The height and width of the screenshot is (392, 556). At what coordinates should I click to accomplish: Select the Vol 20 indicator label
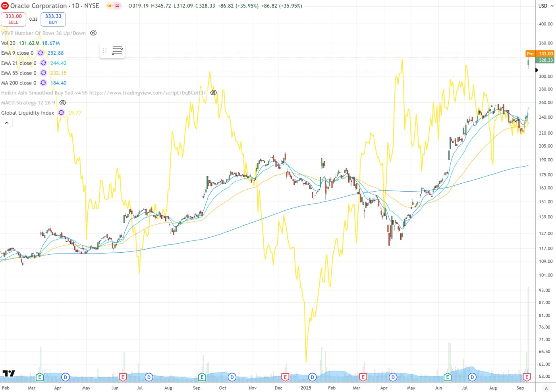click(x=8, y=43)
